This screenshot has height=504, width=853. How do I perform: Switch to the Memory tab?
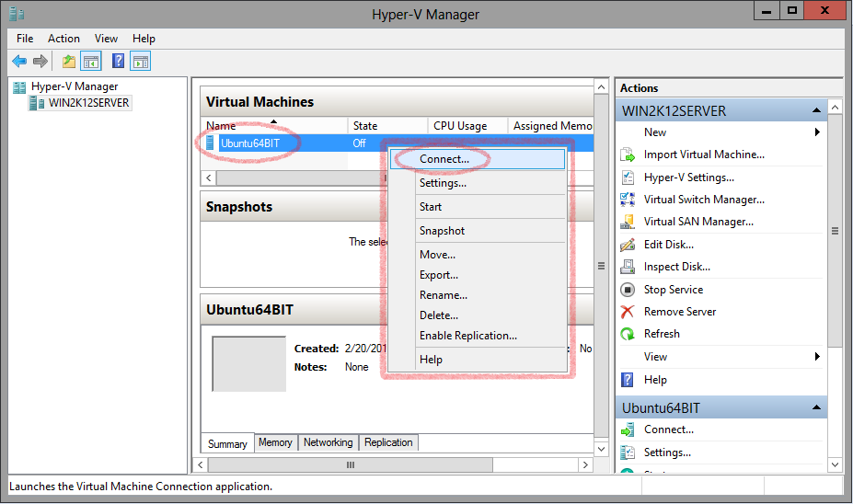coord(275,442)
